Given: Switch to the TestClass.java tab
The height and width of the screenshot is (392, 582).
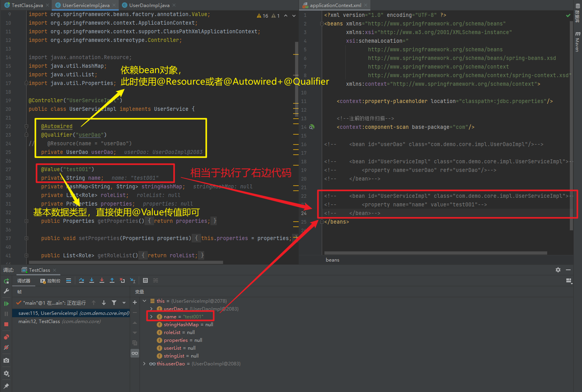Looking at the screenshot, I should 27,5.
